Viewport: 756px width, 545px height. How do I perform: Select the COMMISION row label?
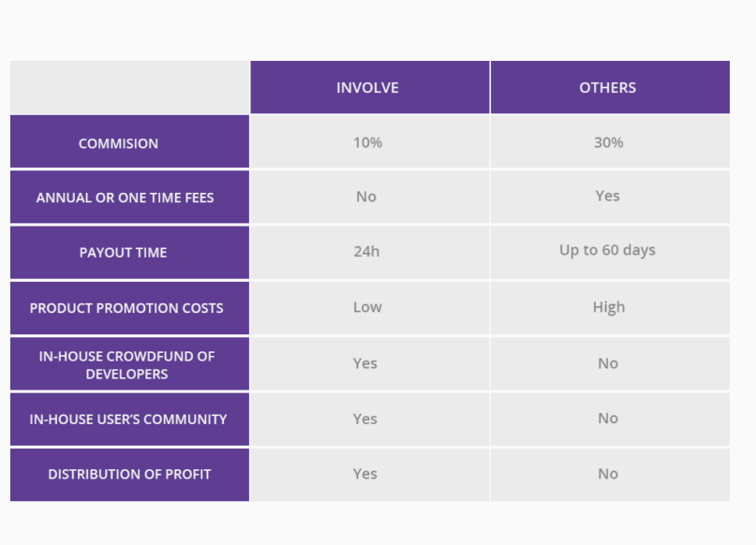(129, 141)
